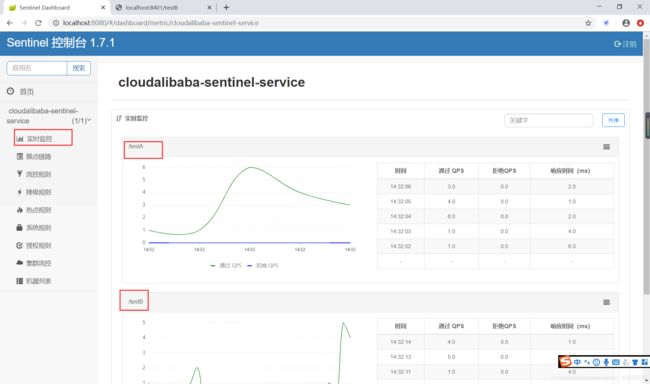Click the /testA resource name label
The image size is (650, 384).
(136, 146)
